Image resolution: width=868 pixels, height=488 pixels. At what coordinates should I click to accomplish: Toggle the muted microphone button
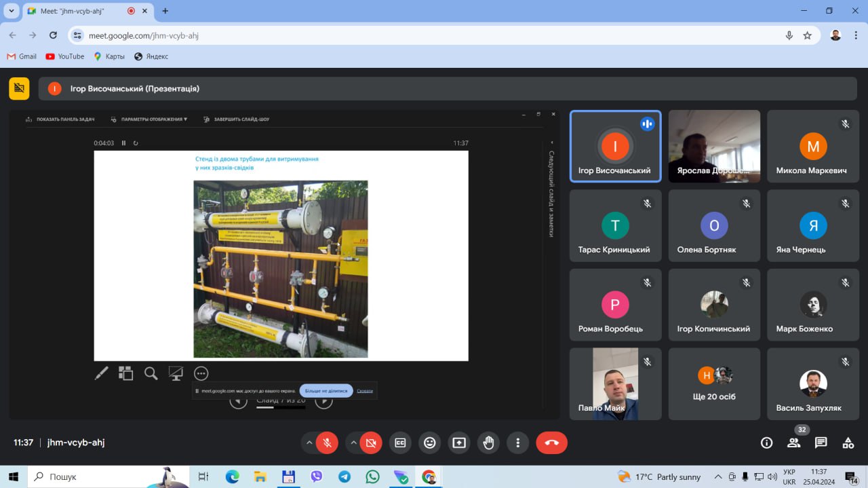(327, 443)
